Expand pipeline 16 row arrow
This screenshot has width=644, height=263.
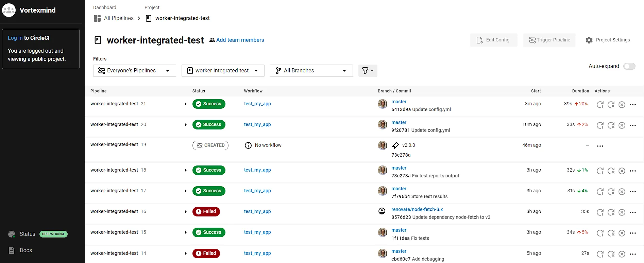point(186,212)
